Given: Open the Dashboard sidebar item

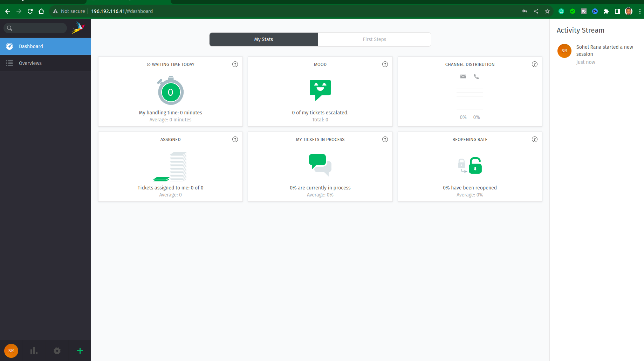Looking at the screenshot, I should 46,46.
